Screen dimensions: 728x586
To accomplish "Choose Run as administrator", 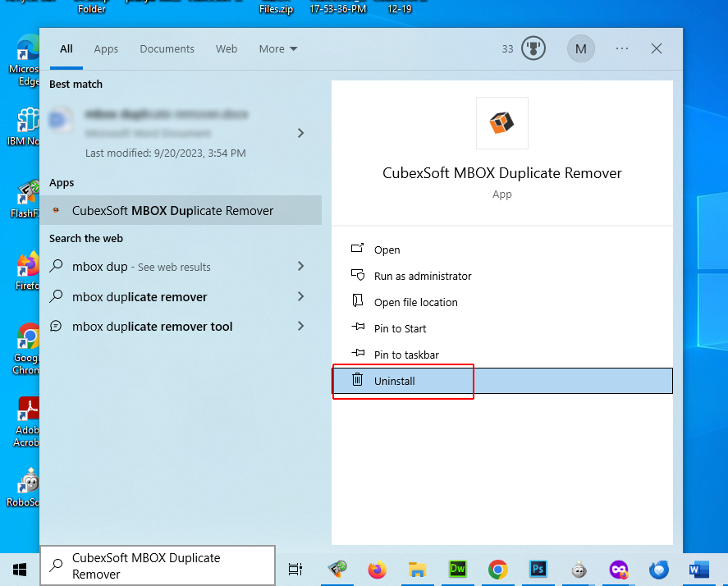I will pos(502,276).
